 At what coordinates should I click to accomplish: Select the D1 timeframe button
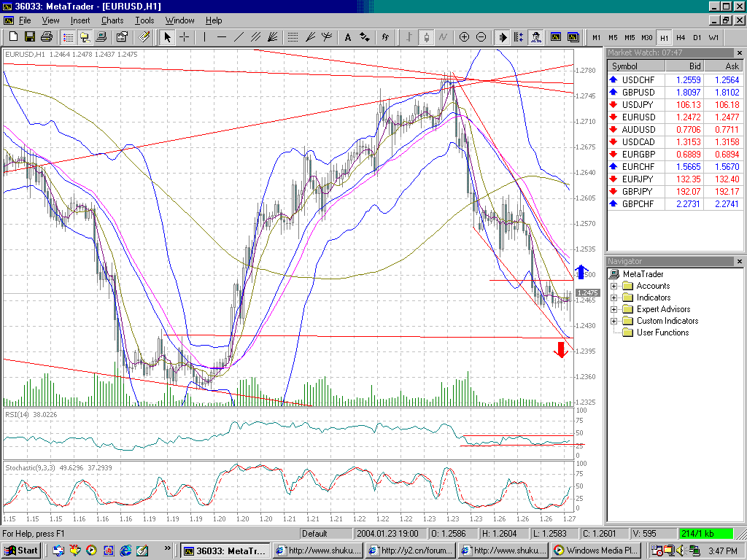[697, 37]
